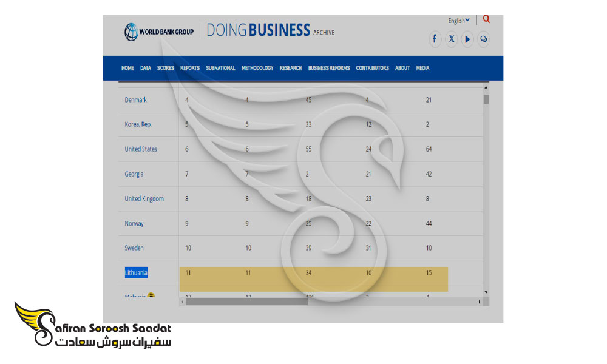This screenshot has width=607, height=364.
Task: Open the chat comments icon
Action: 484,39
